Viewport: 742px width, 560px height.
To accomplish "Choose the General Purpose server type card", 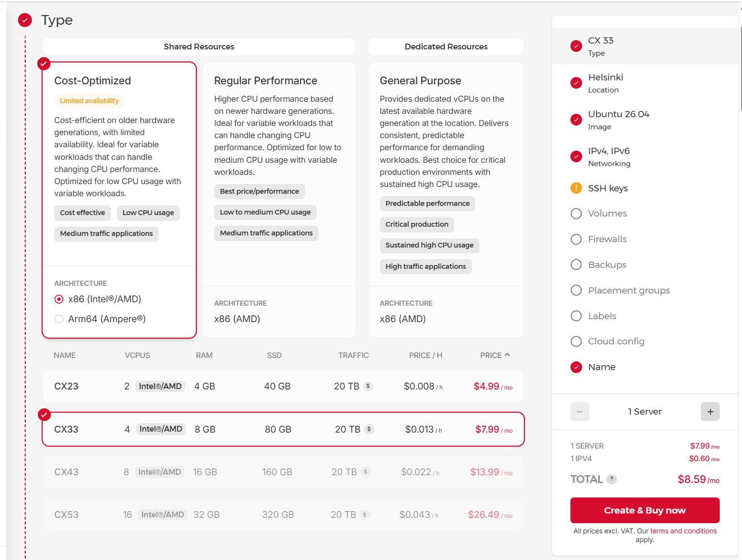I will point(446,200).
